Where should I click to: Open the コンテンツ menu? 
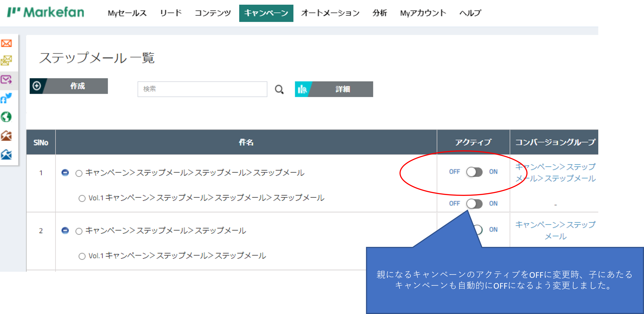[x=212, y=13]
